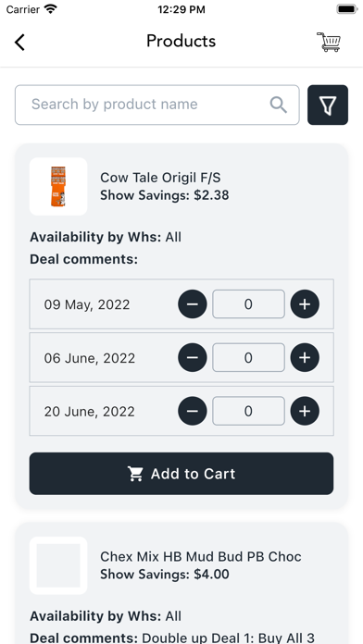Open the Chex Mix placeholder thumbnail

[x=58, y=565]
